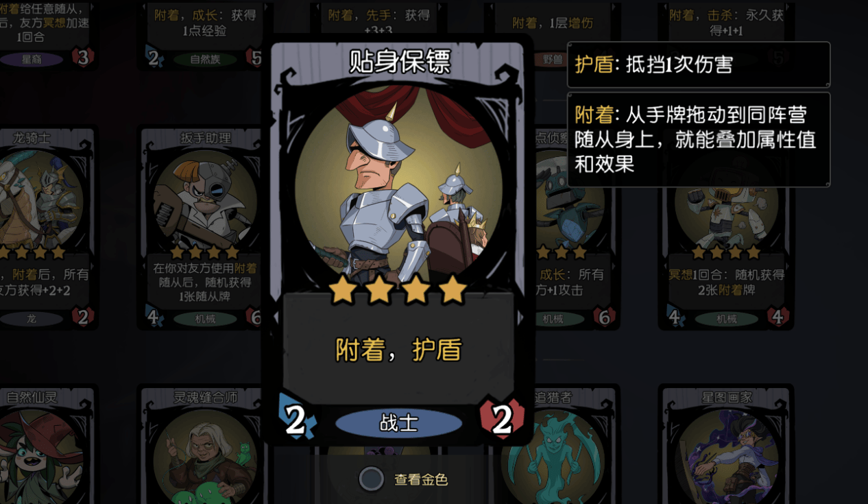Click the 护盾 tooltip box
The height and width of the screenshot is (504, 868).
[x=699, y=64]
